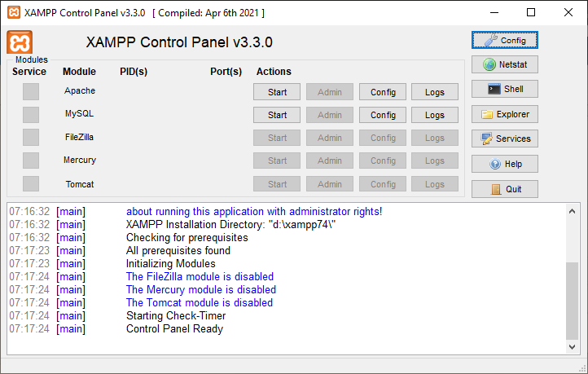Image resolution: width=588 pixels, height=374 pixels.
Task: Toggle the MySQL service checkbox
Action: [x=31, y=114]
